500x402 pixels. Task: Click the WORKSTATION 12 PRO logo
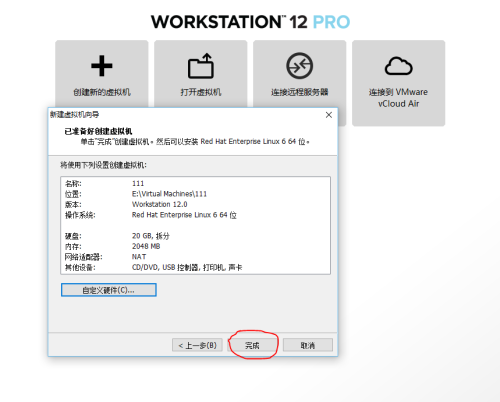(x=250, y=22)
